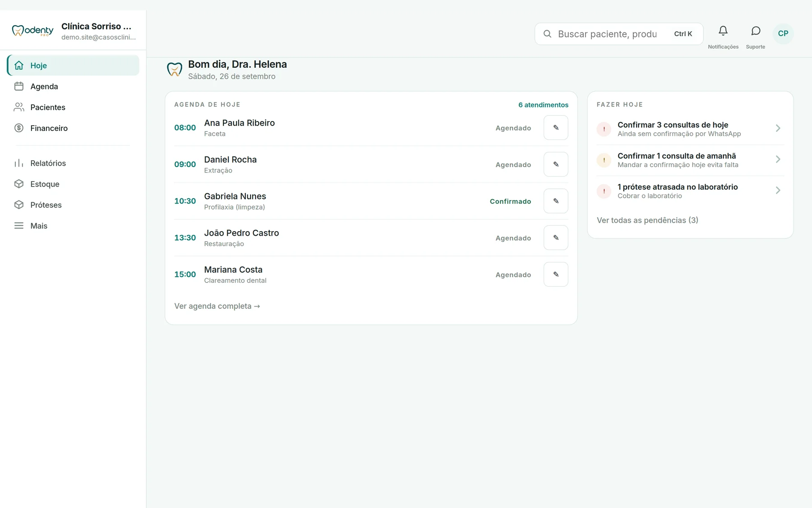Open the Hoje home menu item
Viewport: 812px width, 508px height.
coord(73,65)
